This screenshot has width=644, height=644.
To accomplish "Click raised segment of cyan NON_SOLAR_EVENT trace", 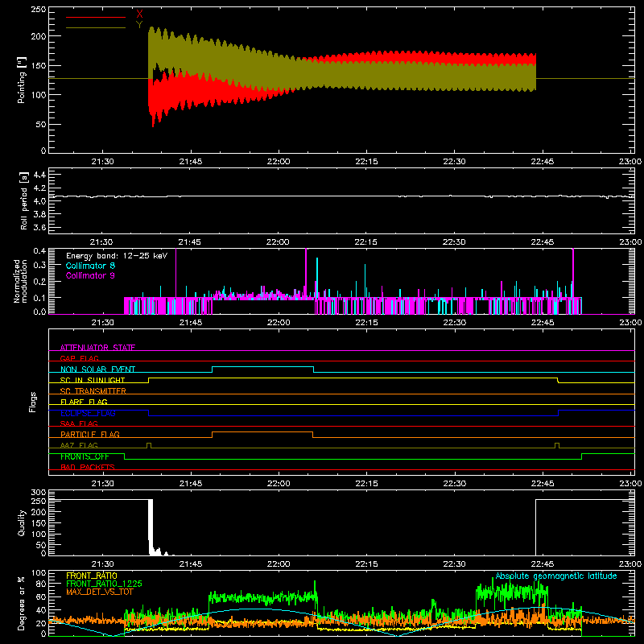I will 263,366.
